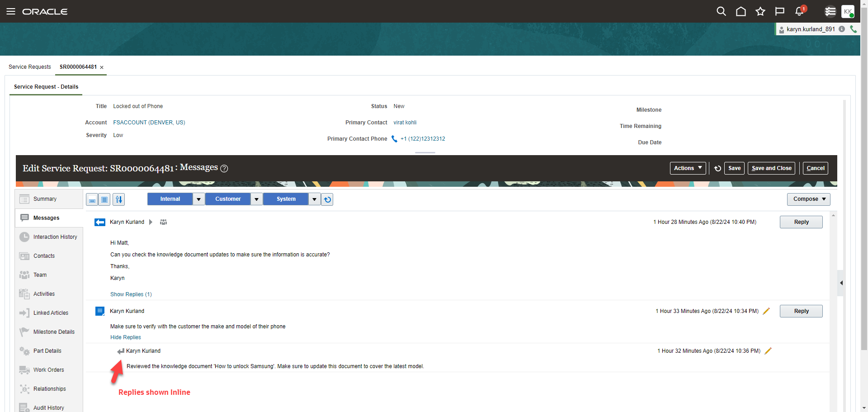Open the notifications bell
Screen dimensions: 868x412
799,11
